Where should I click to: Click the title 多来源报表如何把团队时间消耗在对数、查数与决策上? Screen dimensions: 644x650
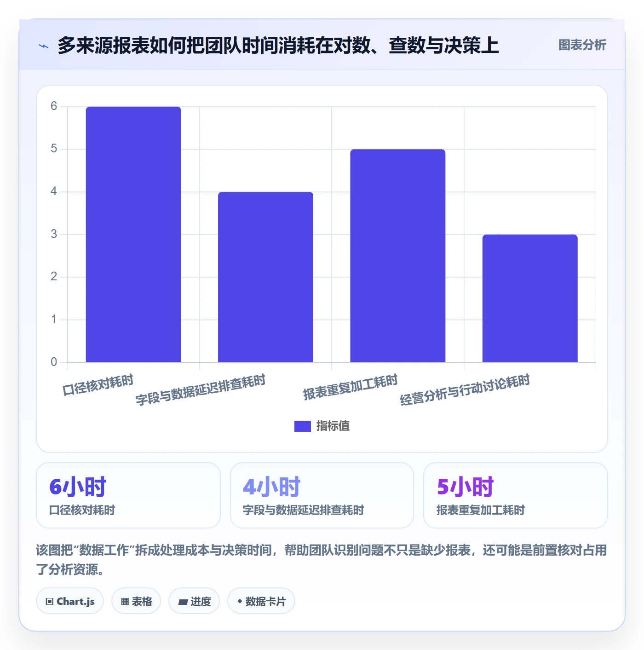[278, 46]
